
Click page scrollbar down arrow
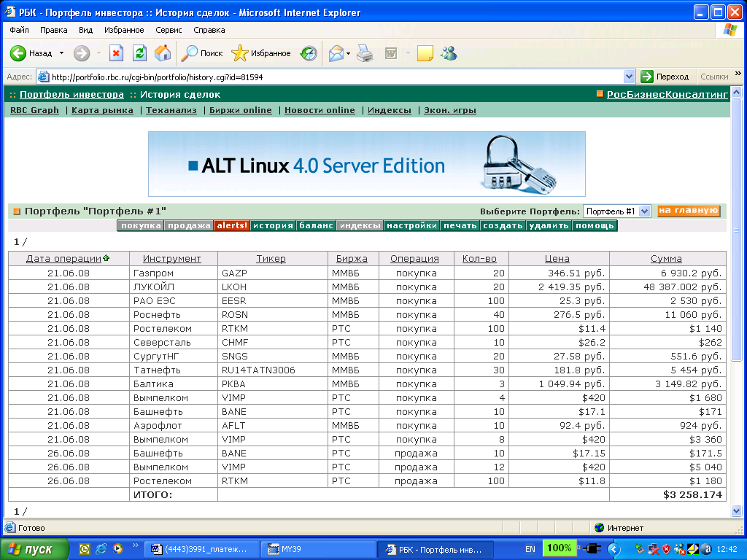[736, 511]
